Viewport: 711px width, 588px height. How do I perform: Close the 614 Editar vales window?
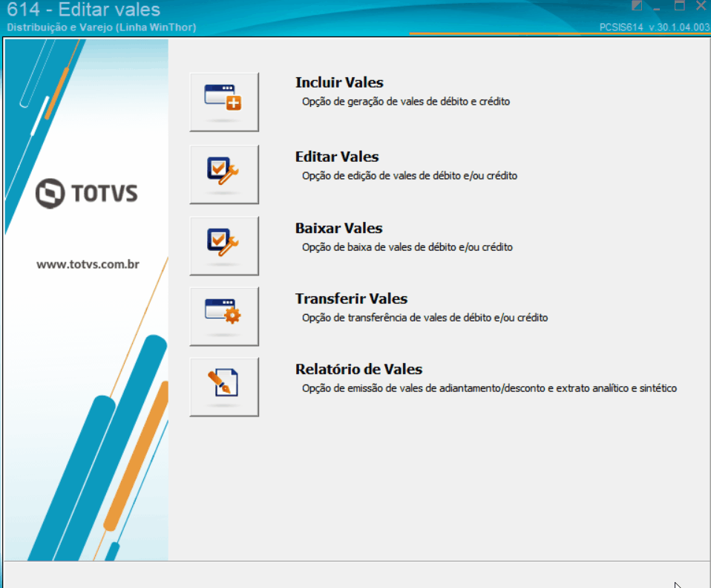tap(701, 6)
